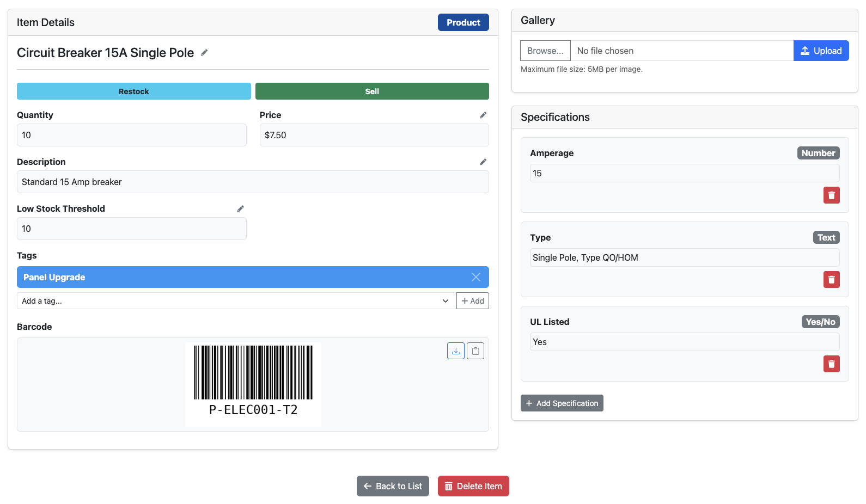866x504 pixels.
Task: Download the barcode image
Action: pos(456,351)
